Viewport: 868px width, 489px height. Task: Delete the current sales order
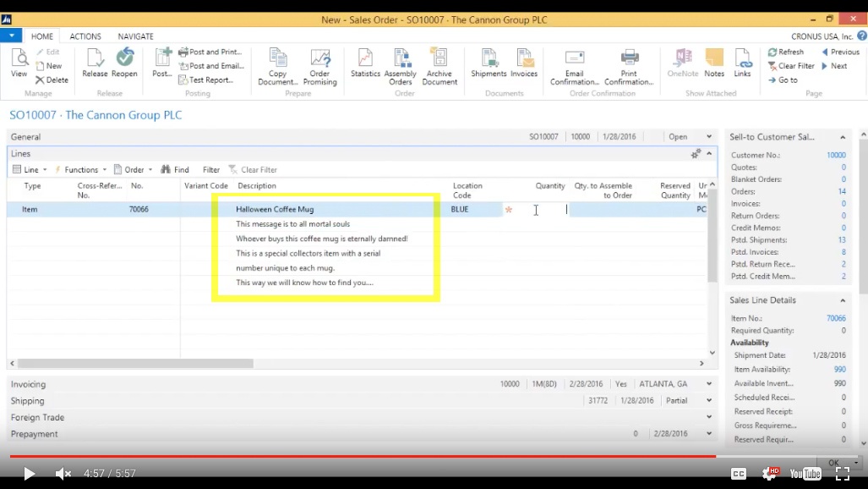pos(52,80)
